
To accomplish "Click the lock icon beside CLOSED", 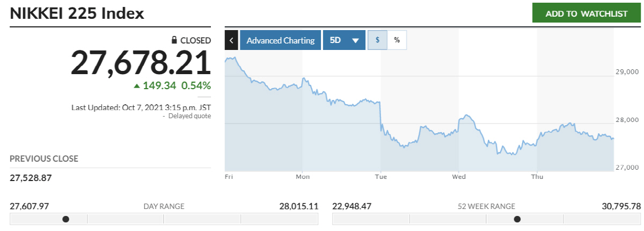I will 174,40.
